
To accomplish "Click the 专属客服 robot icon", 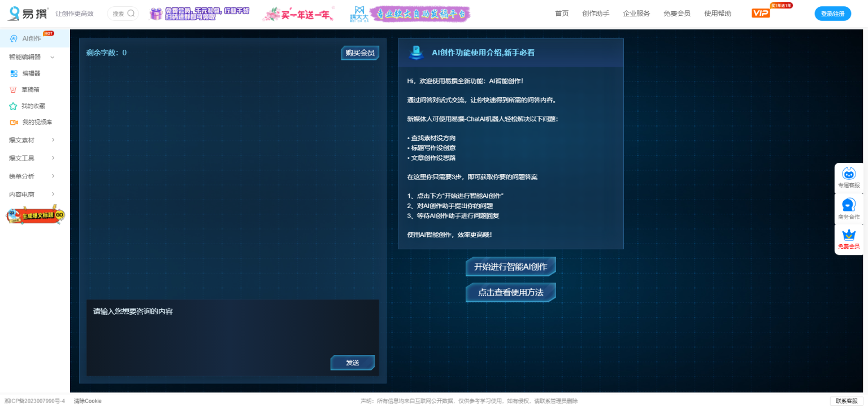I will 848,174.
